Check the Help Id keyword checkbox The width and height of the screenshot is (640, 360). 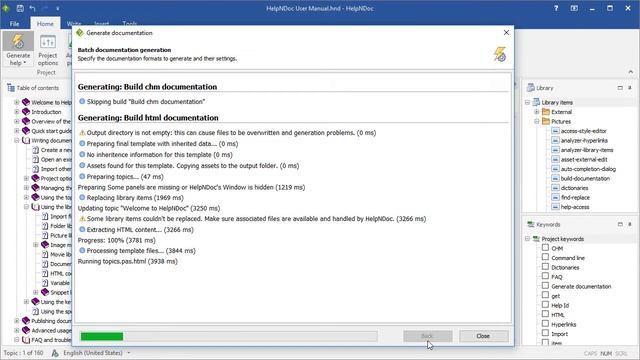click(545, 305)
